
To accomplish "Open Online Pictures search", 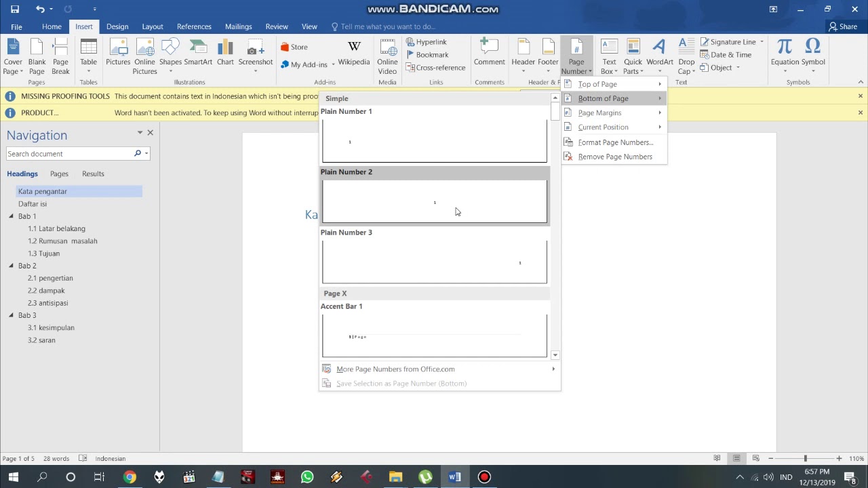I will click(x=144, y=57).
